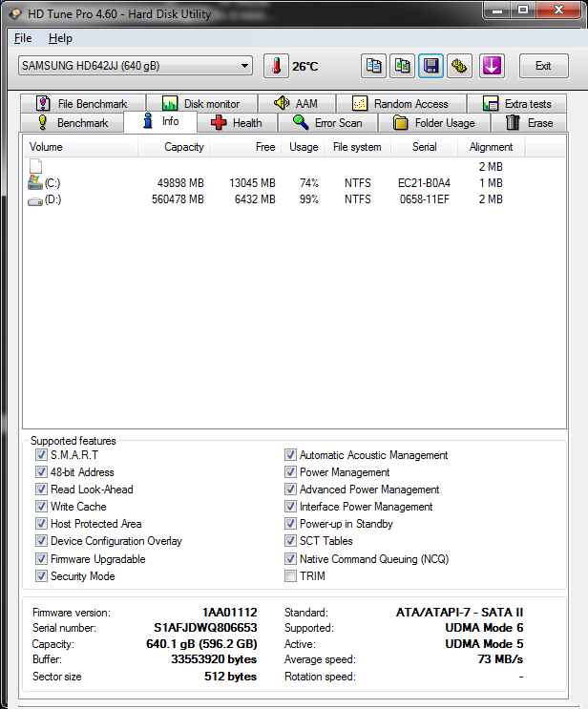Viewport: 588px width, 709px height.
Task: Click the thermometer temperature icon
Action: (277, 66)
